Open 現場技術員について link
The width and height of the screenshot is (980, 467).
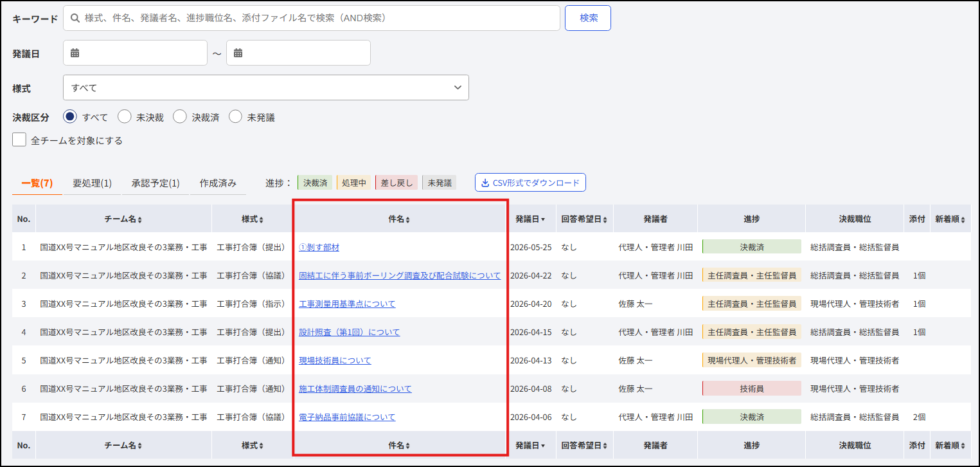click(x=335, y=360)
